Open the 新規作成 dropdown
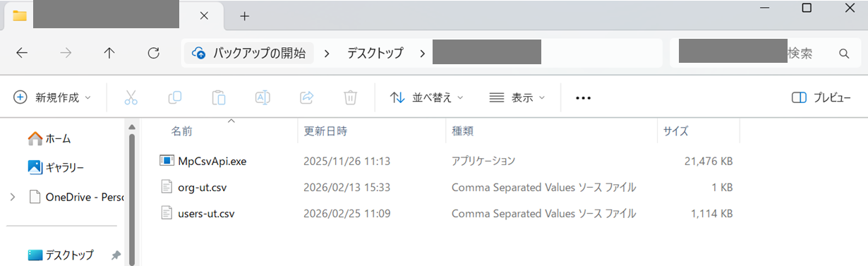This screenshot has width=868, height=266. pos(53,97)
